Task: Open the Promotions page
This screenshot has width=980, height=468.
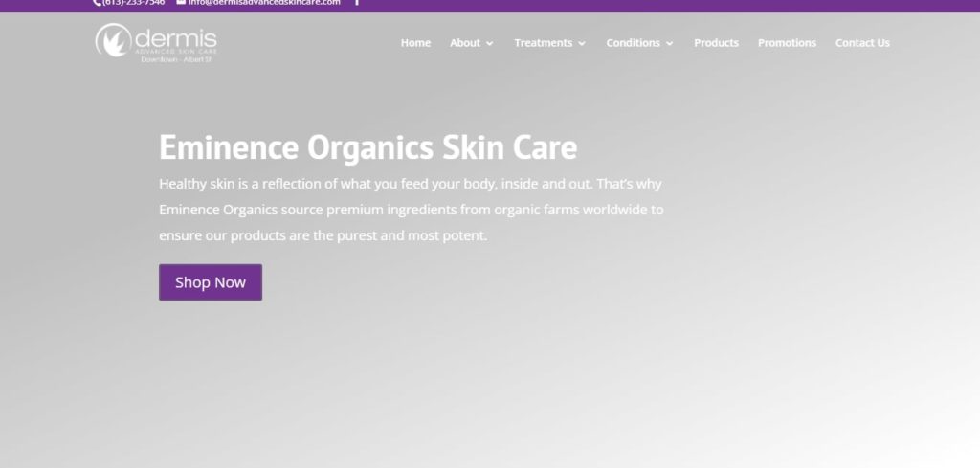Action: [787, 43]
